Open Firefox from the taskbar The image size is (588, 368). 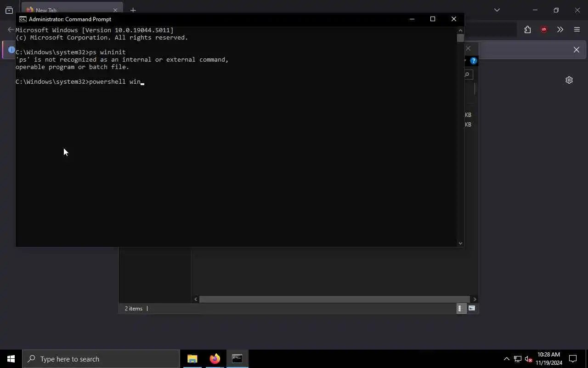[215, 359]
